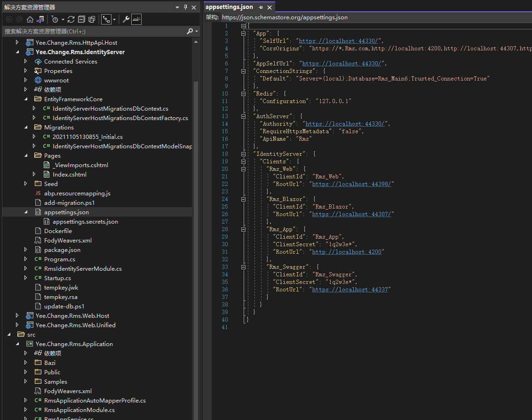
Task: Open the https://localhost:44398/ RootUrl link
Action: click(352, 184)
